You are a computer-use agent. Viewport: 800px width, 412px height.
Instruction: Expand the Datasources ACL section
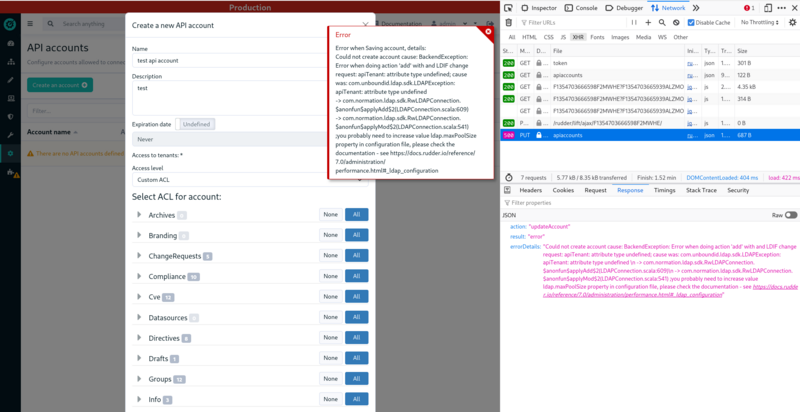pos(139,317)
